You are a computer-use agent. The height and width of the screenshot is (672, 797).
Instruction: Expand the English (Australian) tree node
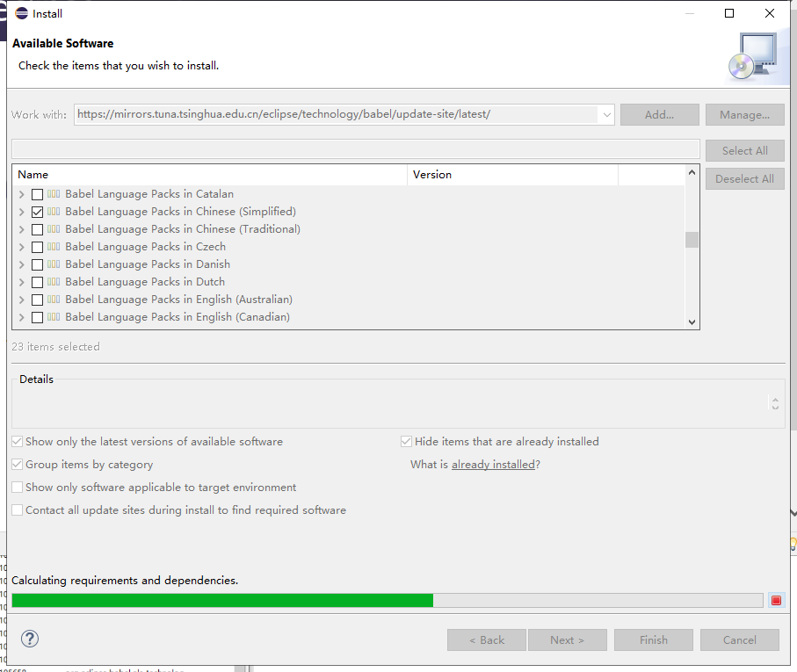21,300
